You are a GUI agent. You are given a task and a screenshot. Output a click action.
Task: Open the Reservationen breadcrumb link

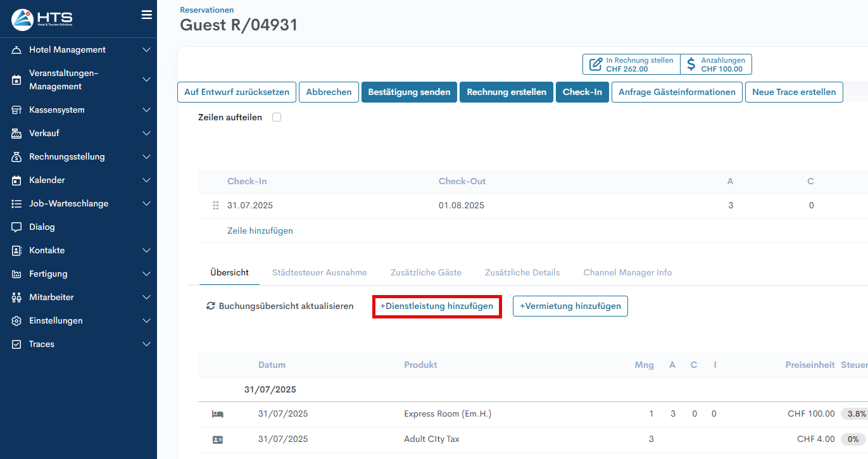[x=206, y=10]
